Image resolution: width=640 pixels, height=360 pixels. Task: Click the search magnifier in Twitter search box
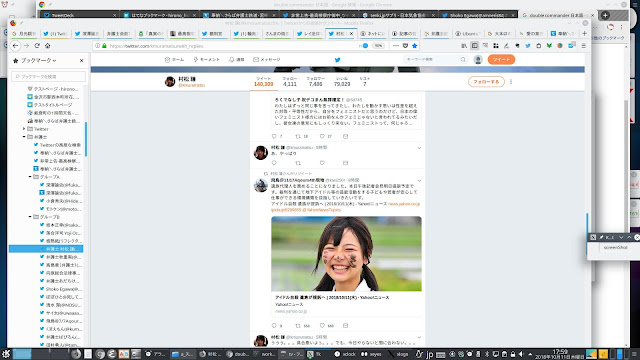pos(463,60)
